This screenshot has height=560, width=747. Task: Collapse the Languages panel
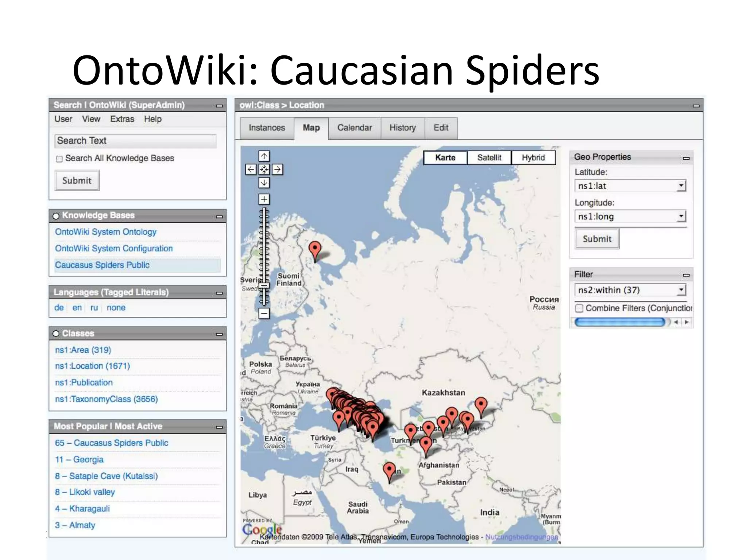(219, 293)
